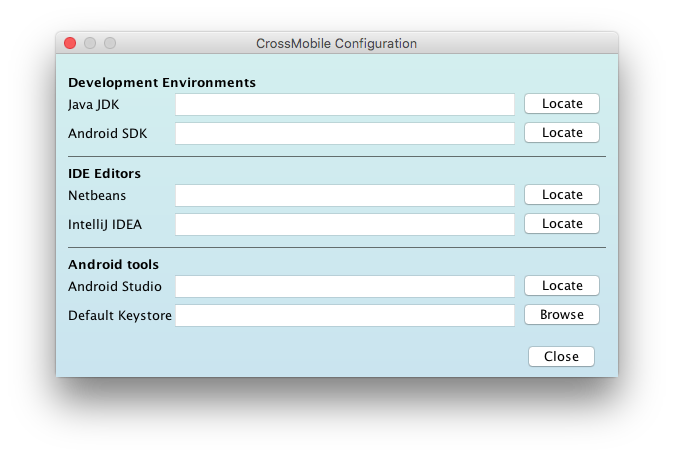Click Locate button for Android SDK
The image size is (674, 457).
(x=561, y=133)
